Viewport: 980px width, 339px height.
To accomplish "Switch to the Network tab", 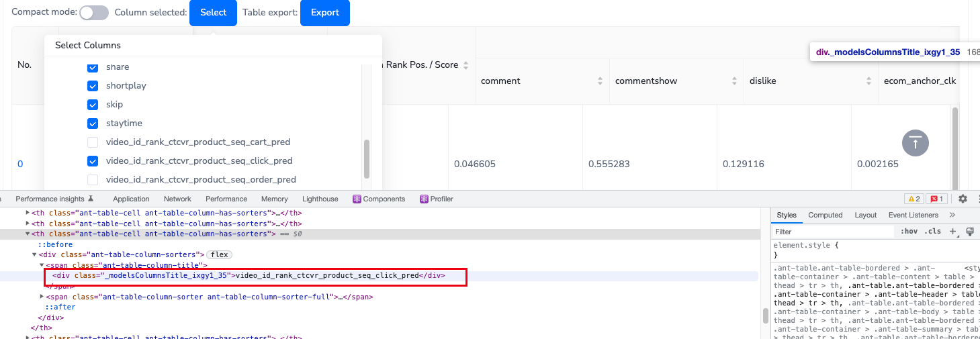I will (177, 199).
